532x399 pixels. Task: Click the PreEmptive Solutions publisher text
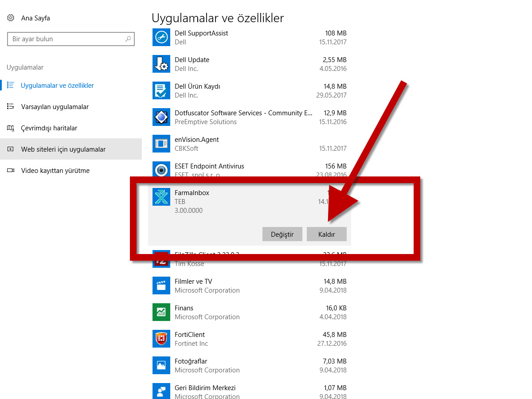click(x=206, y=122)
